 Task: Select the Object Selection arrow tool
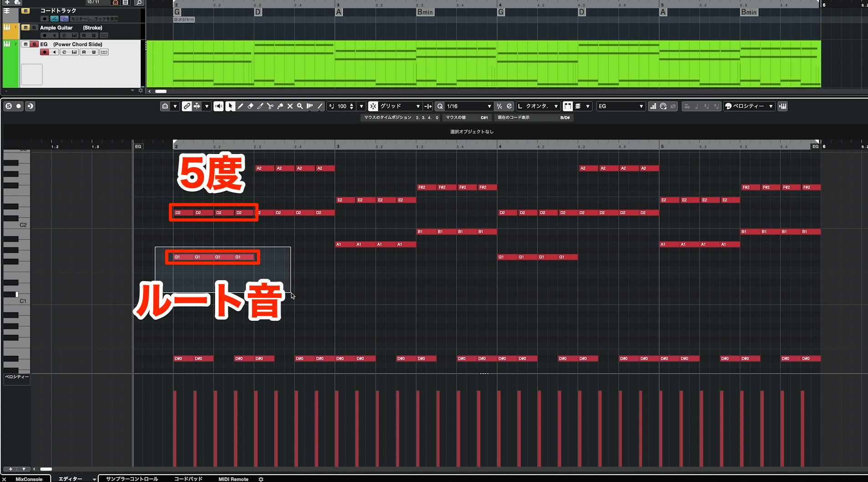(x=231, y=106)
